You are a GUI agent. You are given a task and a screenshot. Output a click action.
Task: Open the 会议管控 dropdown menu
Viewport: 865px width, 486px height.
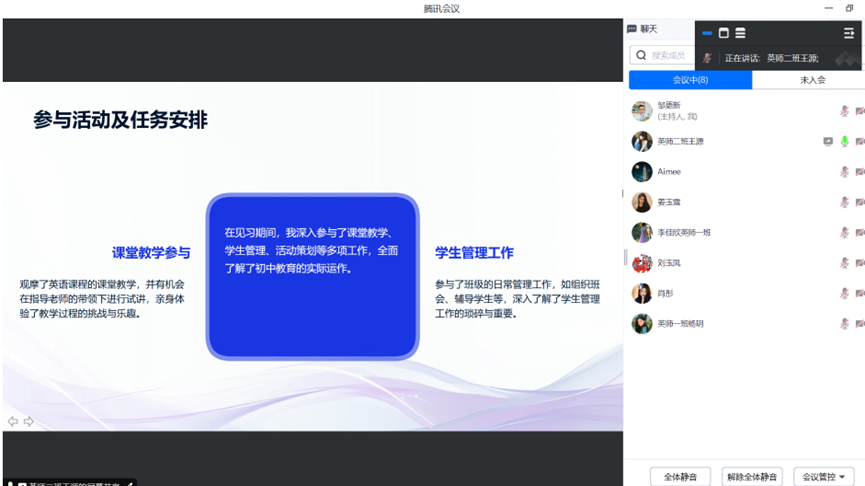point(824,477)
